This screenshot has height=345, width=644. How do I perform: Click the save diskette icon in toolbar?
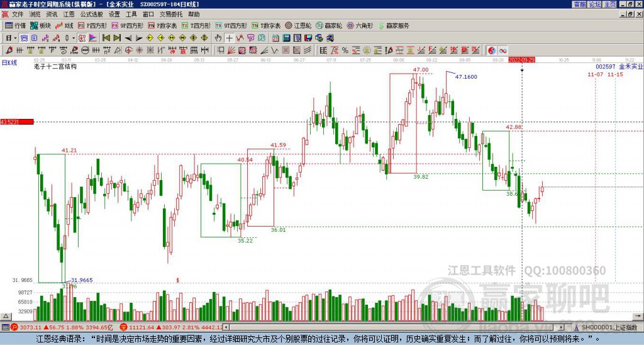[308, 38]
